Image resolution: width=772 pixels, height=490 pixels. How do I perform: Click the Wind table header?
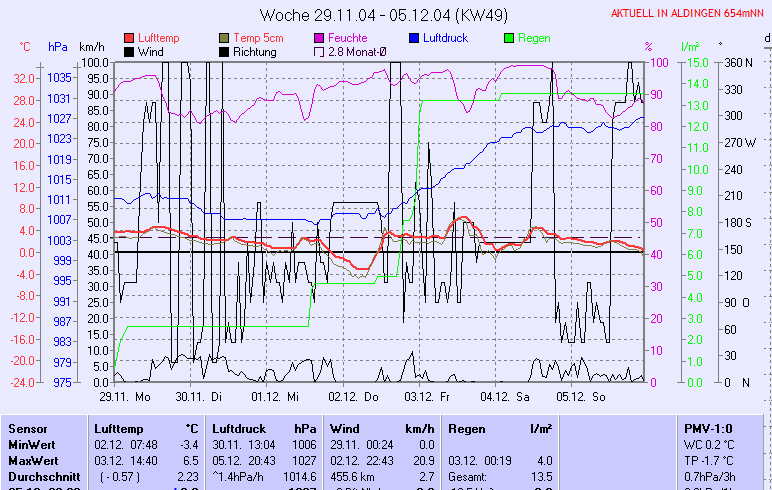[x=345, y=428]
